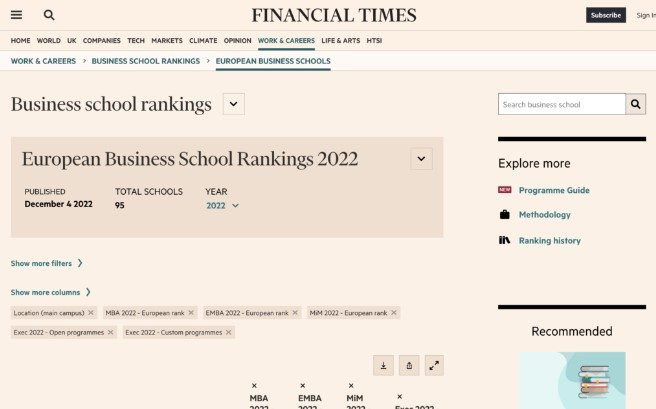This screenshot has height=409, width=656.
Task: Open the OPINION section
Action: coord(237,41)
